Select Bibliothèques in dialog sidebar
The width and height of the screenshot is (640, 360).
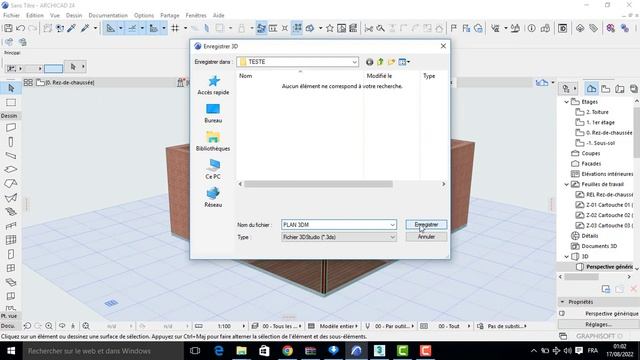pyautogui.click(x=213, y=142)
